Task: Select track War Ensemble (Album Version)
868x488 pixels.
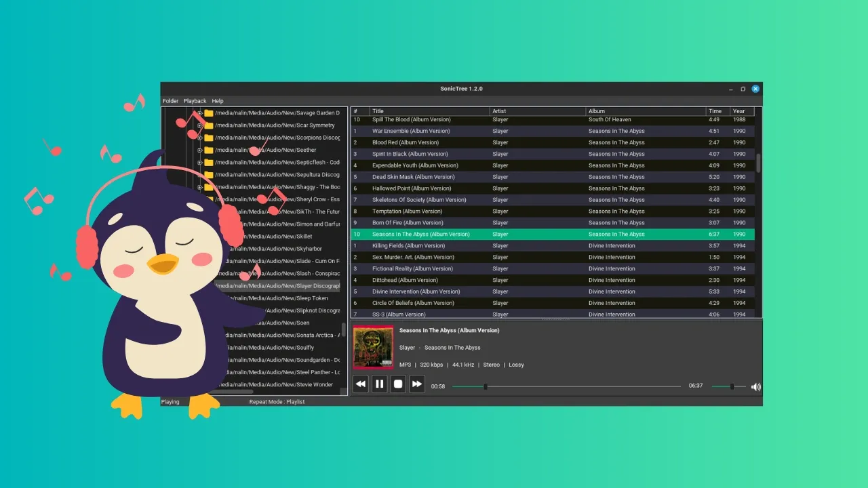Action: [553, 131]
